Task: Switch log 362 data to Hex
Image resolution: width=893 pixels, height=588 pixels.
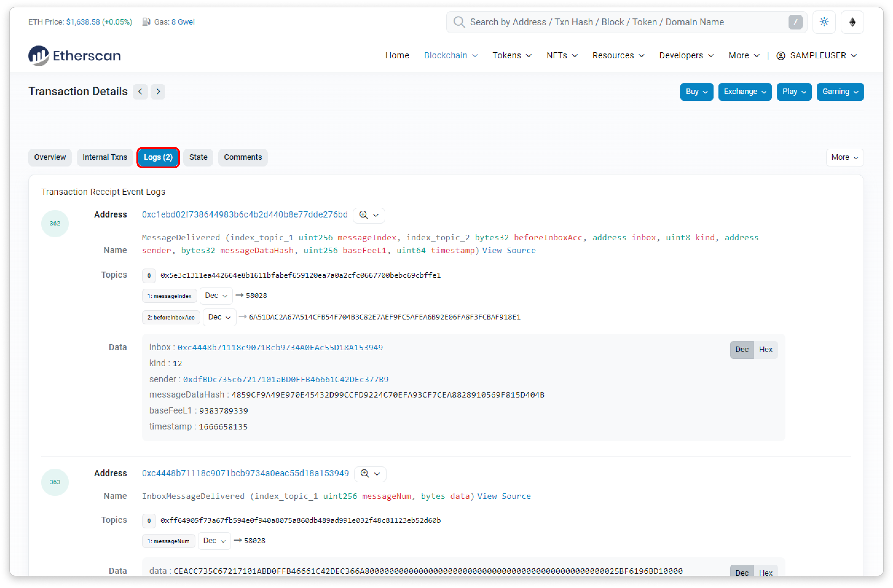Action: pyautogui.click(x=765, y=350)
